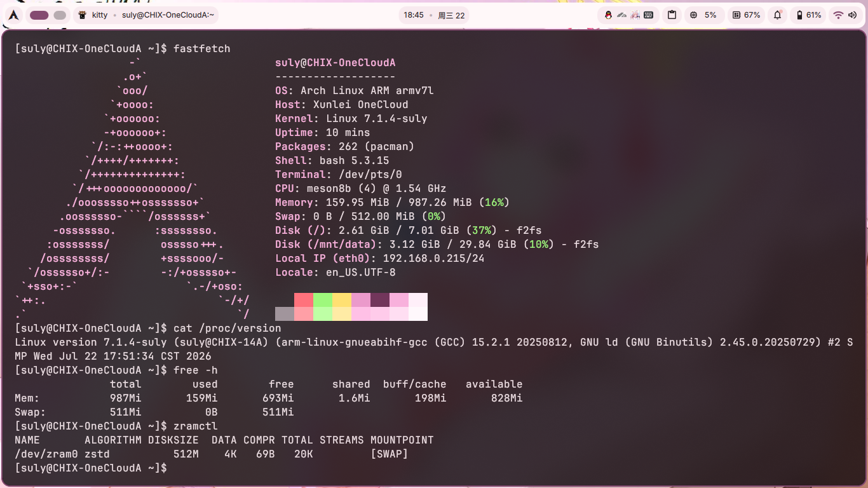868x488 pixels.
Task: Click the battery level 61% readout
Action: 814,15
